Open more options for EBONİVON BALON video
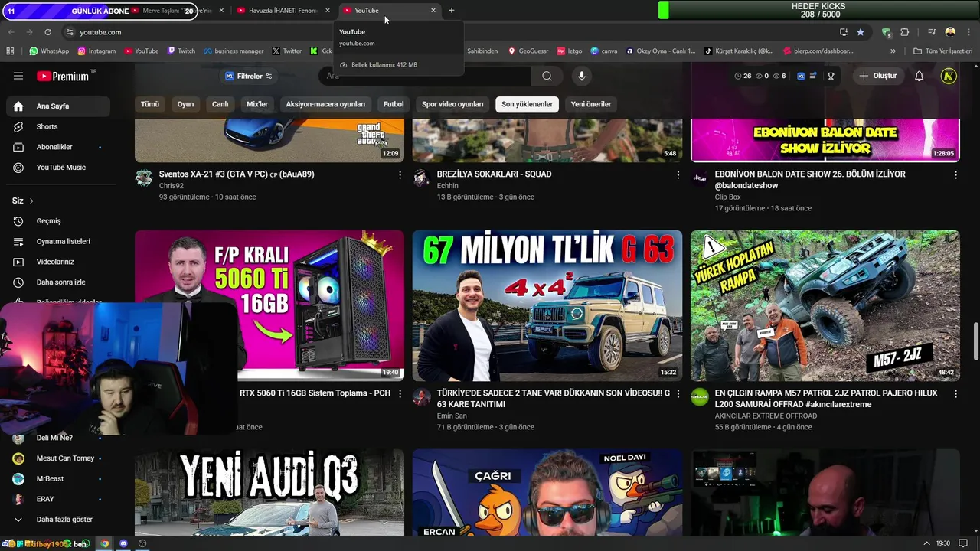Image resolution: width=980 pixels, height=551 pixels. coord(955,175)
